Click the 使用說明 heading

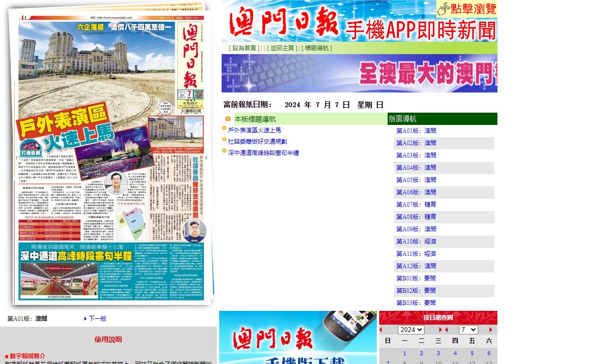[x=108, y=339]
